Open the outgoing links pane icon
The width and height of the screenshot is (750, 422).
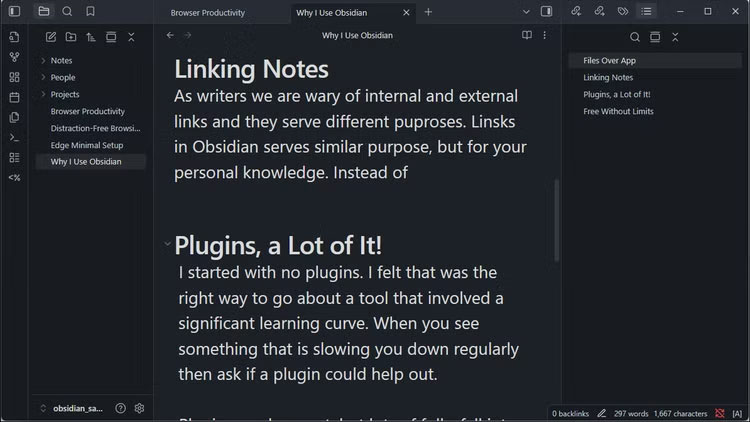(599, 11)
